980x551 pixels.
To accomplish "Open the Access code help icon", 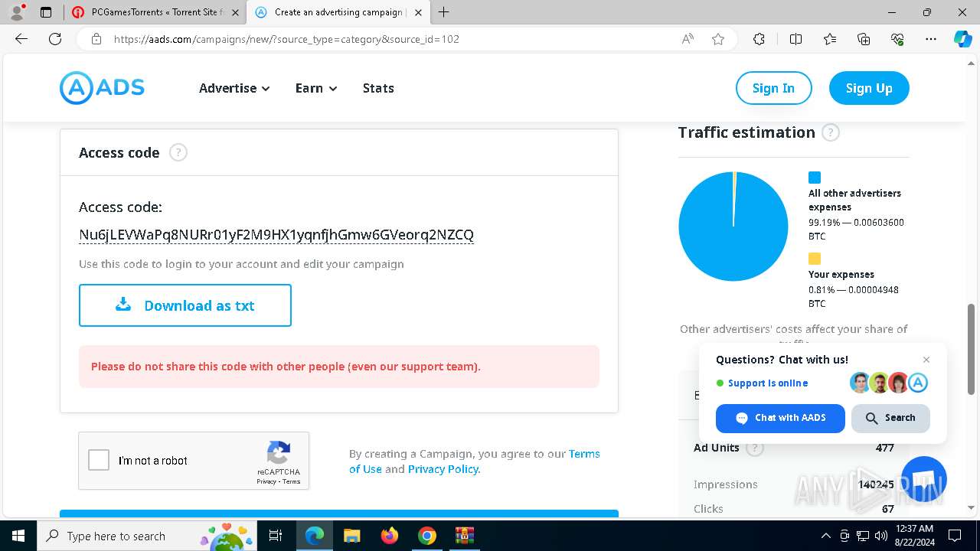I will tap(178, 152).
